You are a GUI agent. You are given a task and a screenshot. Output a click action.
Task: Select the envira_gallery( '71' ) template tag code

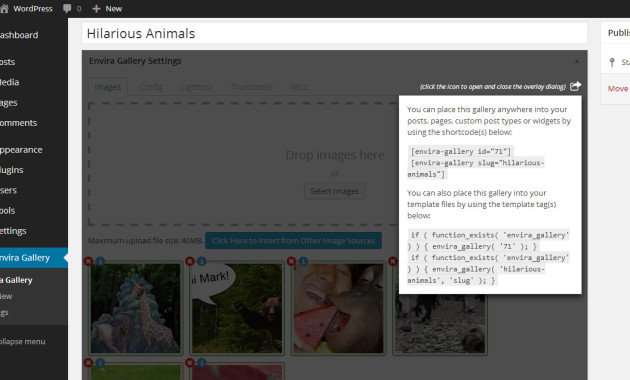point(489,241)
